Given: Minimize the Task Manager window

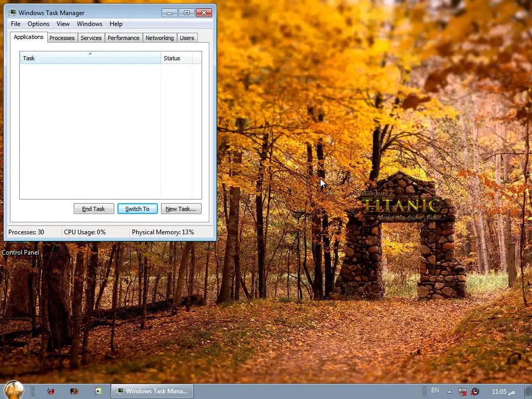Looking at the screenshot, I should point(169,13).
